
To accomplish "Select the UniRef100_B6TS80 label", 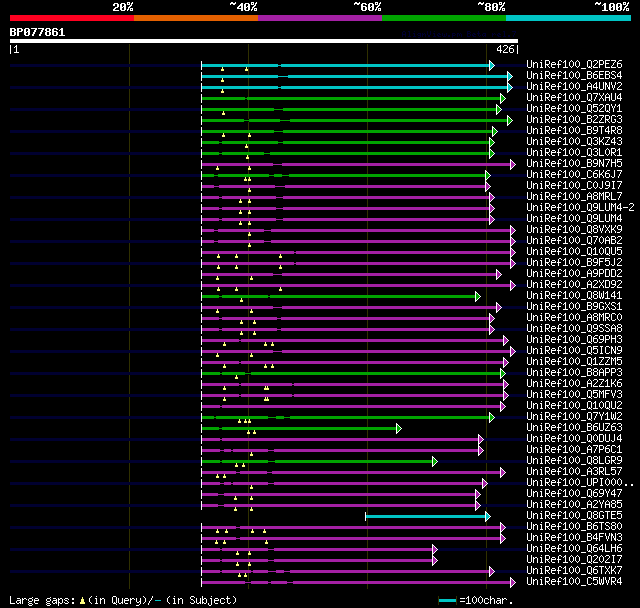I will [574, 527].
